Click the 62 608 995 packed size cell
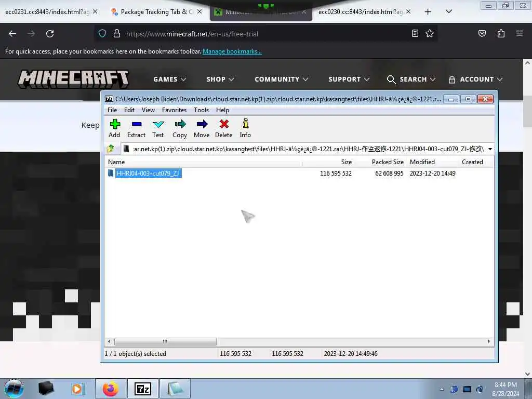Viewport: 532px width, 399px height. tap(389, 174)
